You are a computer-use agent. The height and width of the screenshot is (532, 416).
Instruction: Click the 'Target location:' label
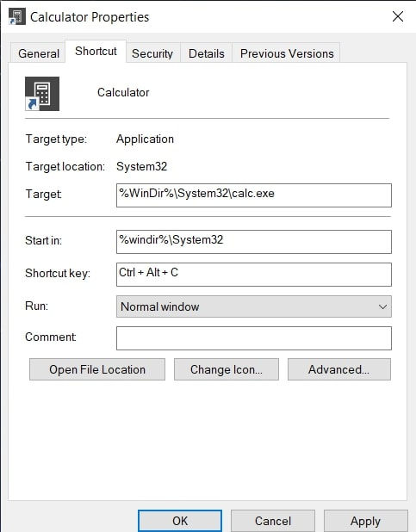click(65, 167)
